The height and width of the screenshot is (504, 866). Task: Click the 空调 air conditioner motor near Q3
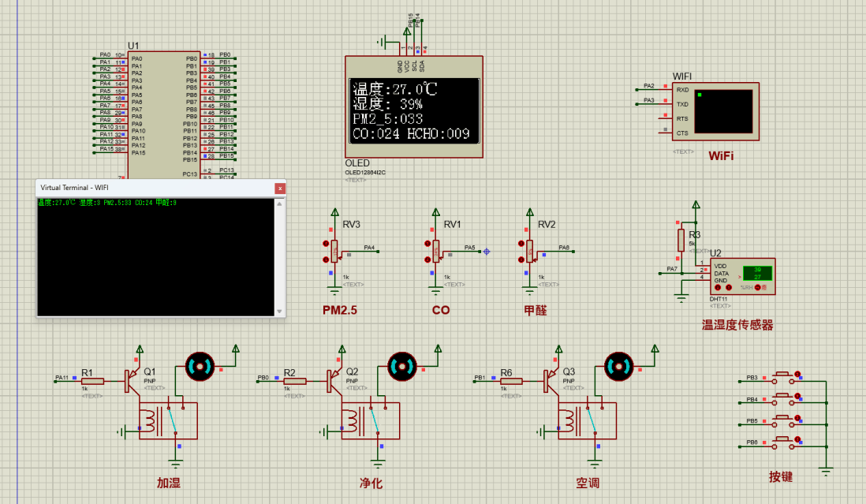[x=618, y=365]
